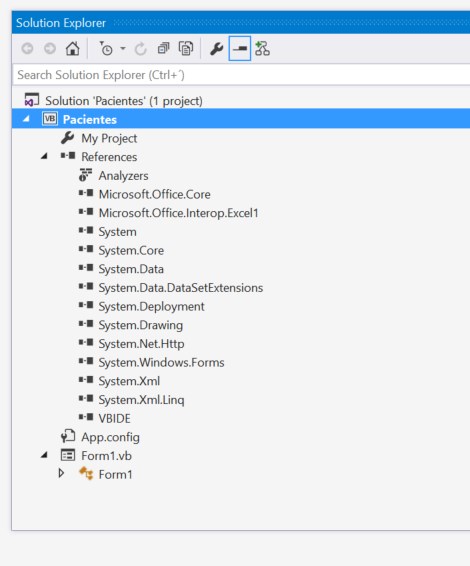Screen dimensions: 470x566
Task: Click the System reference icon
Action: 86,231
